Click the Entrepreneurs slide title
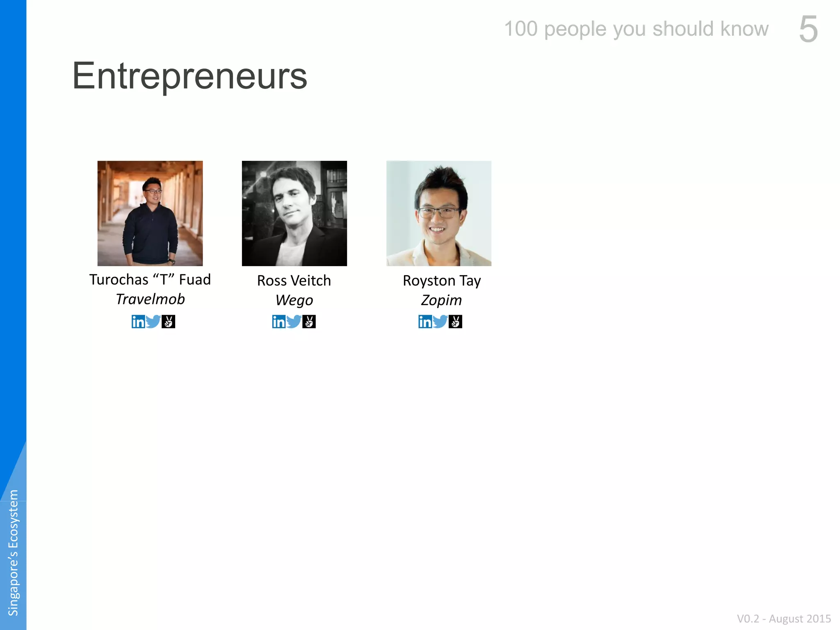 [189, 76]
